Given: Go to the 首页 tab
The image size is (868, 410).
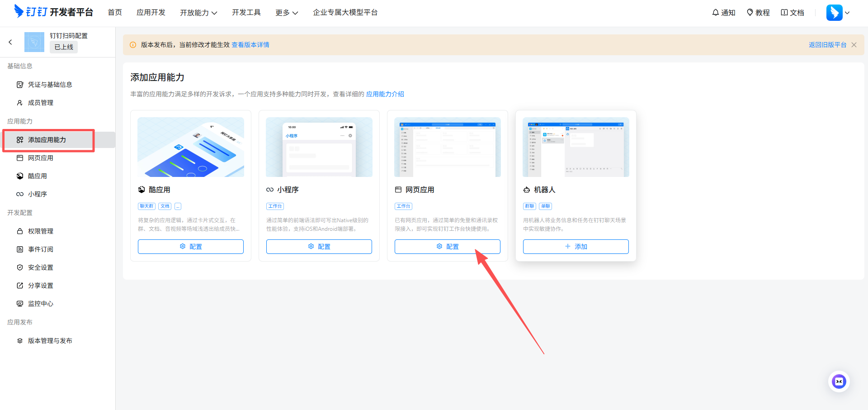Looking at the screenshot, I should point(115,12).
